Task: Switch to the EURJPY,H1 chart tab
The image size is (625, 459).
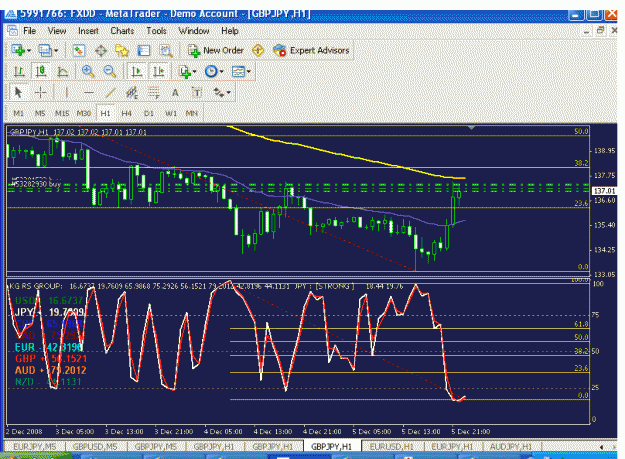Action: 452,447
